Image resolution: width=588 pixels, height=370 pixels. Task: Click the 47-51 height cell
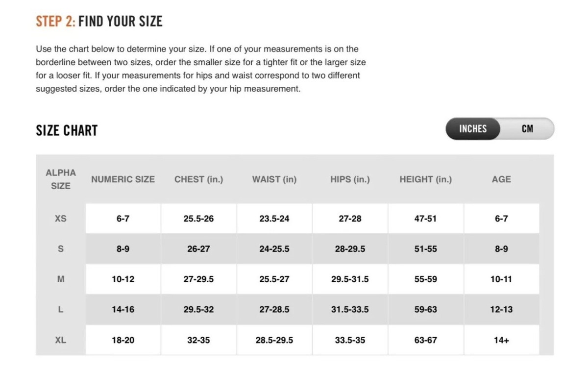(x=426, y=219)
